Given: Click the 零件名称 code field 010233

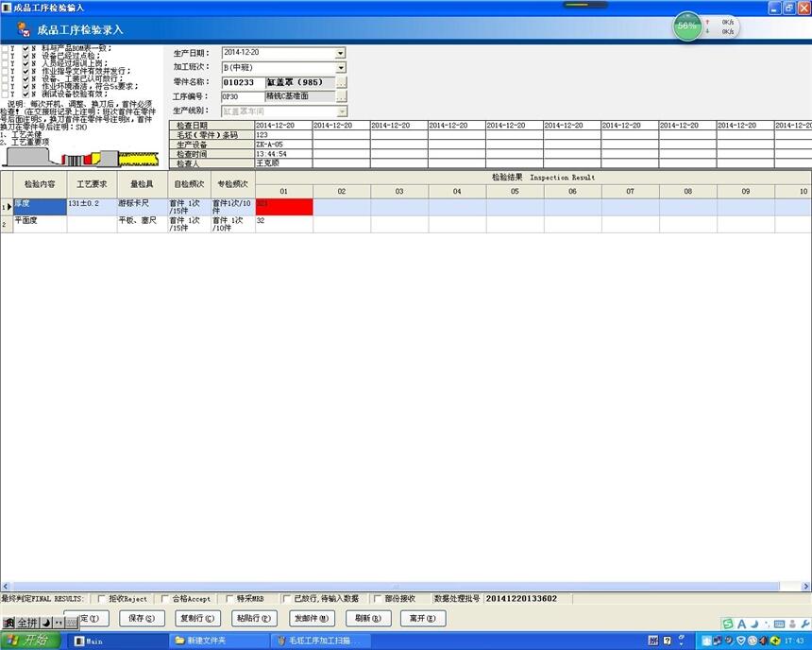Looking at the screenshot, I should pyautogui.click(x=242, y=82).
